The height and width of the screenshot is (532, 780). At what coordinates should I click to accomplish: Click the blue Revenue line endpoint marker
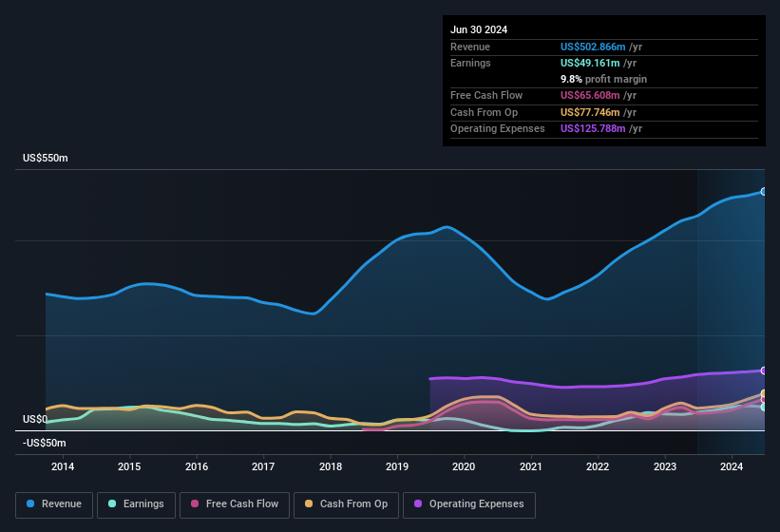click(x=763, y=192)
